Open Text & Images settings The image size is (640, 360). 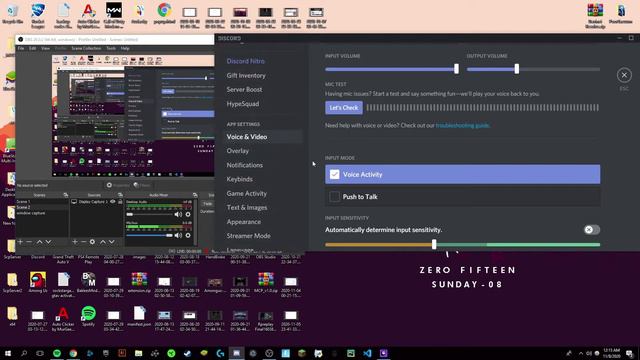(x=247, y=207)
